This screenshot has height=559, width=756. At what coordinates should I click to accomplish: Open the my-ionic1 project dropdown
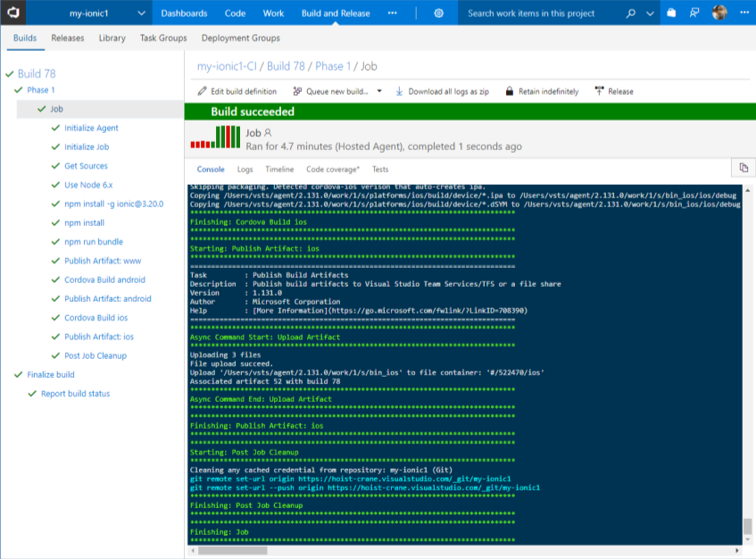[x=141, y=13]
